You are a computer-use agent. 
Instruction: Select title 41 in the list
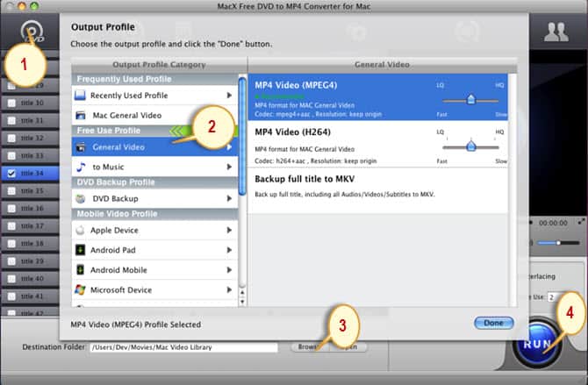tap(30, 296)
